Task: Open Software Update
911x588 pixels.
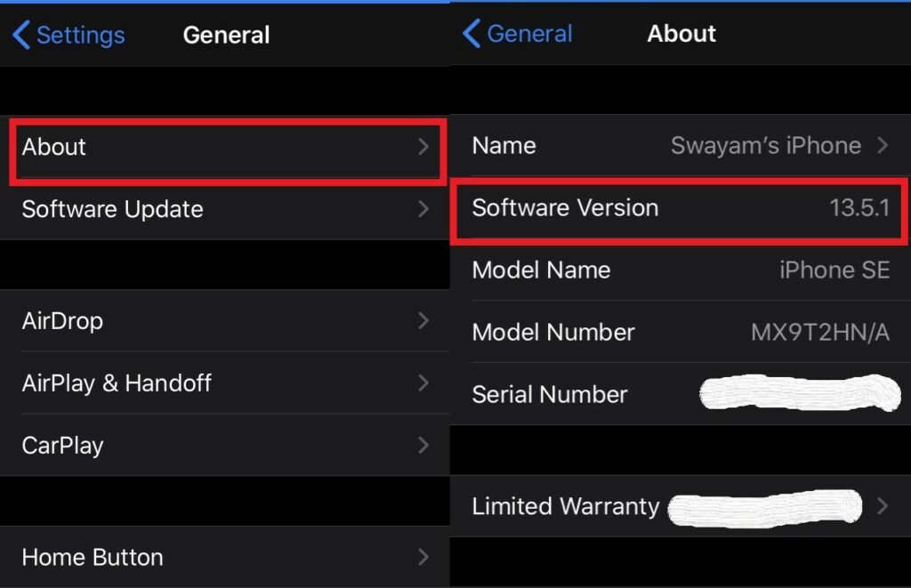Action: (225, 209)
